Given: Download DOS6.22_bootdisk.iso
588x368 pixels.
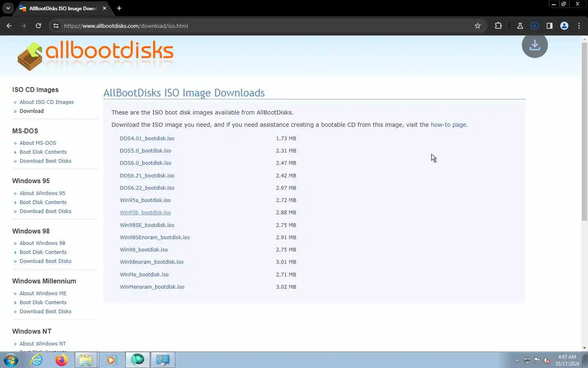Looking at the screenshot, I should click(x=147, y=188).
